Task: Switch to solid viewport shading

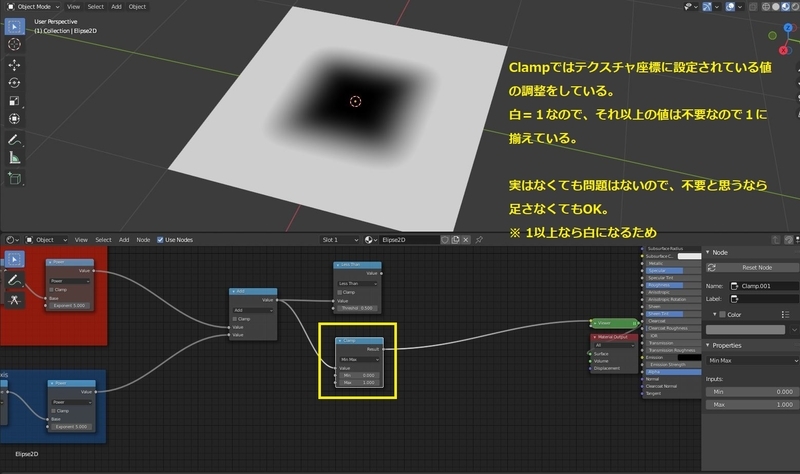Action: coord(776,7)
